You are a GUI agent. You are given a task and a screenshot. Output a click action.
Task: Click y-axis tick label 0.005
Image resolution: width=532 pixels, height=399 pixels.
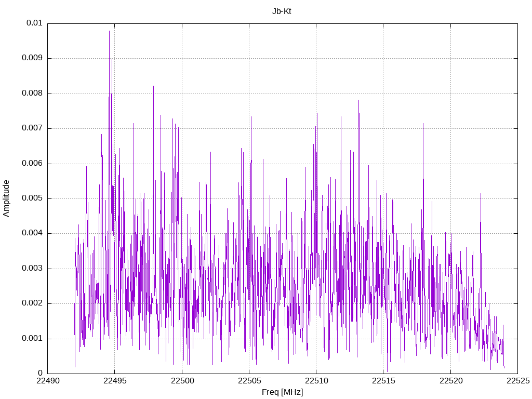(x=32, y=198)
